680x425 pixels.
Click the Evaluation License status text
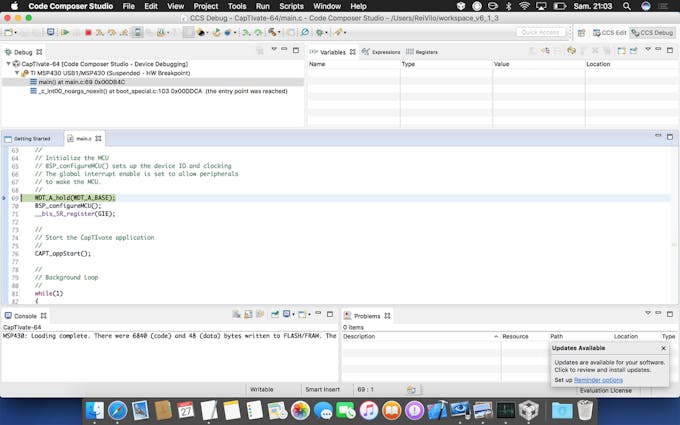click(x=605, y=390)
